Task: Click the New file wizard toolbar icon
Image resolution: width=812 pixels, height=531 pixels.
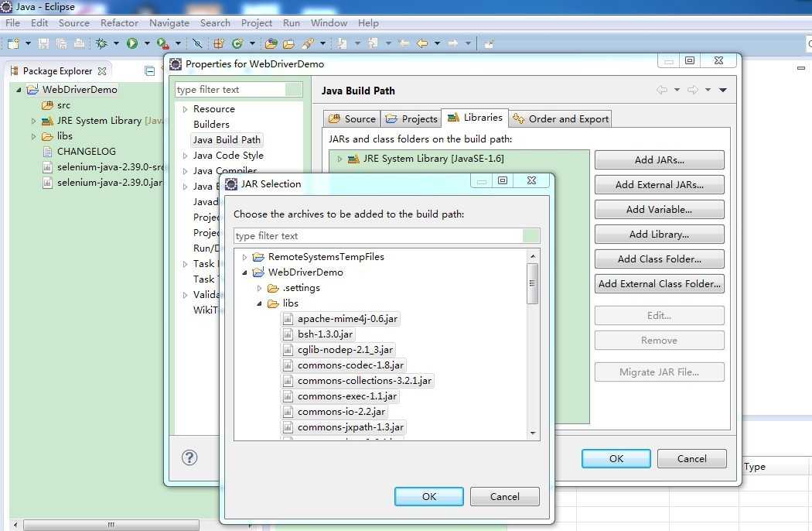Action: pyautogui.click(x=13, y=43)
